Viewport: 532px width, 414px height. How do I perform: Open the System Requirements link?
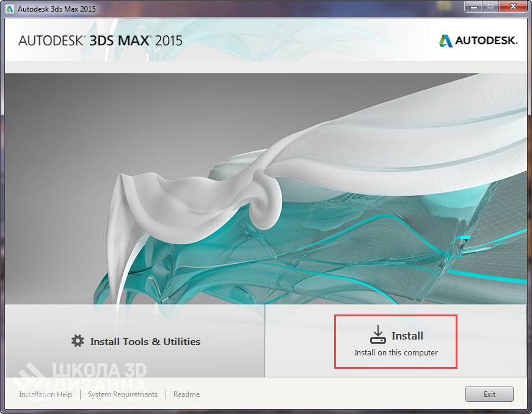[123, 394]
